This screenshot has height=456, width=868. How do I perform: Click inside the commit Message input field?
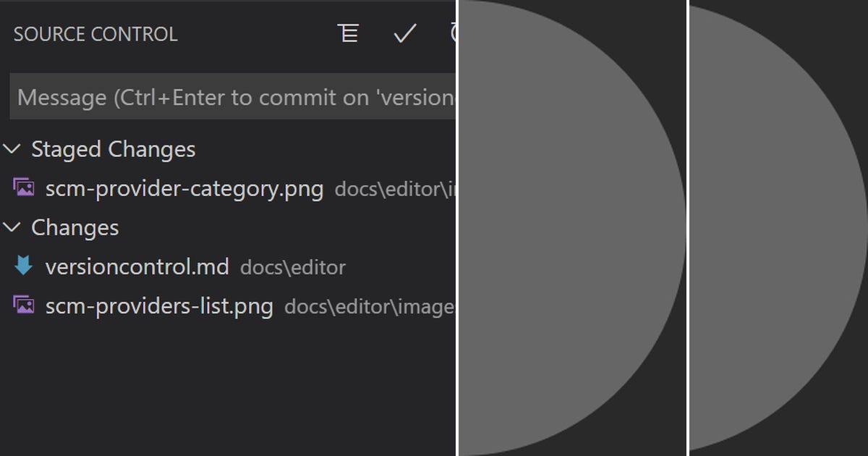[231, 96]
